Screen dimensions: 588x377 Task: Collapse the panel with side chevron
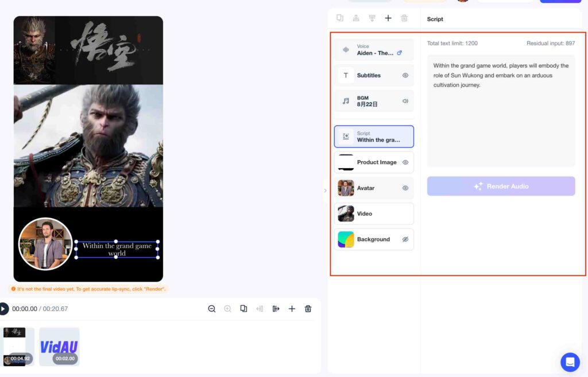(325, 191)
